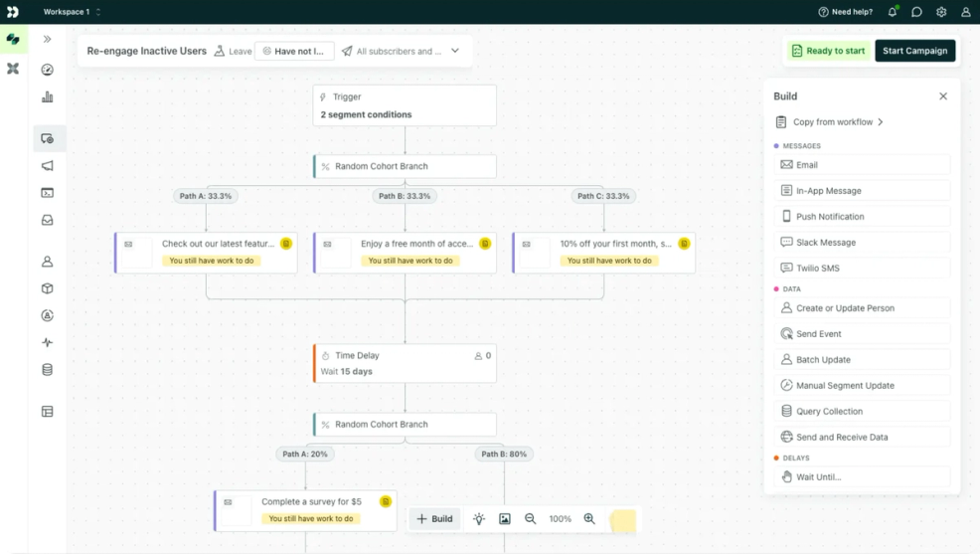Zoom out with the minus magnifier
980x554 pixels.
[x=530, y=519]
